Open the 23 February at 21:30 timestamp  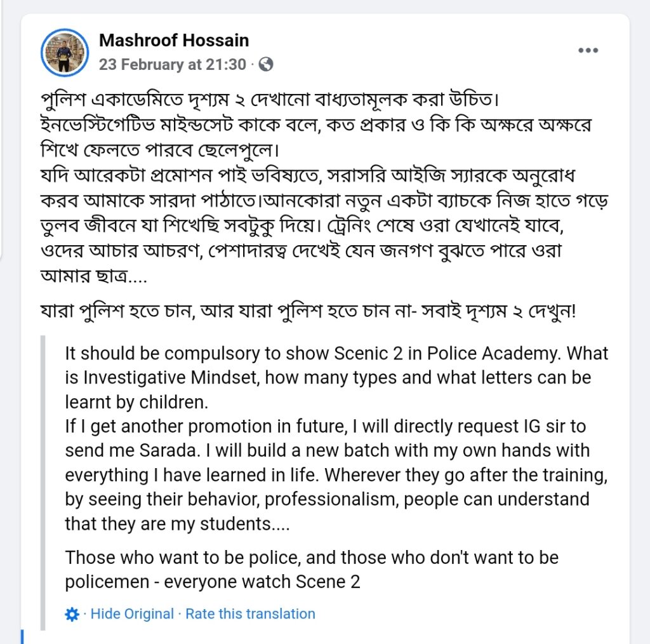click(173, 64)
